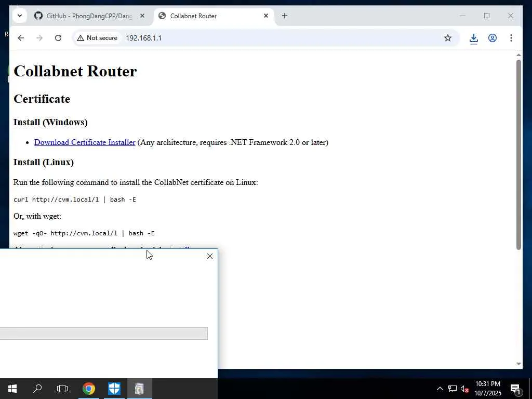Close the Collabnet Router tab
Screen dimensions: 532x399
266,16
